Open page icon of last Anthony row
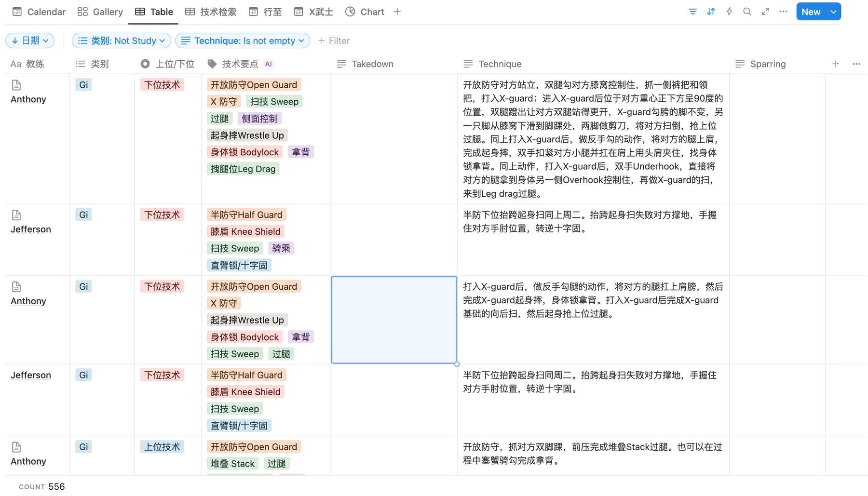The height and width of the screenshot is (496, 868). (x=16, y=447)
